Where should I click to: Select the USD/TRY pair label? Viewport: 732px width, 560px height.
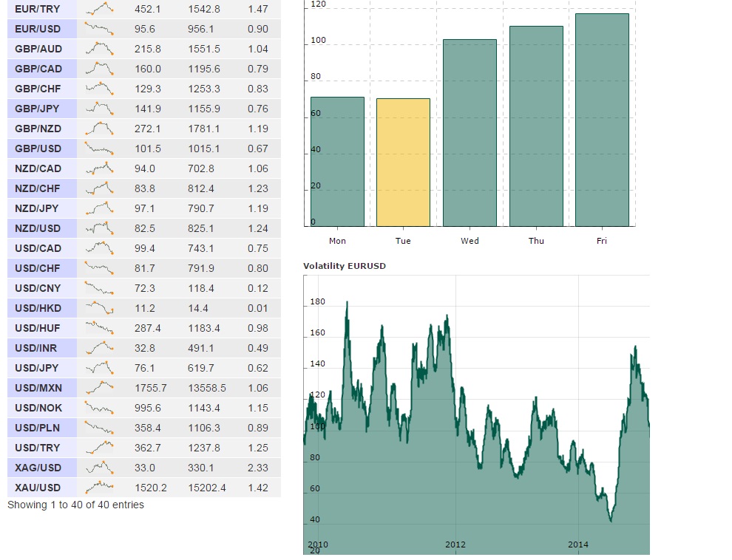[x=38, y=448]
